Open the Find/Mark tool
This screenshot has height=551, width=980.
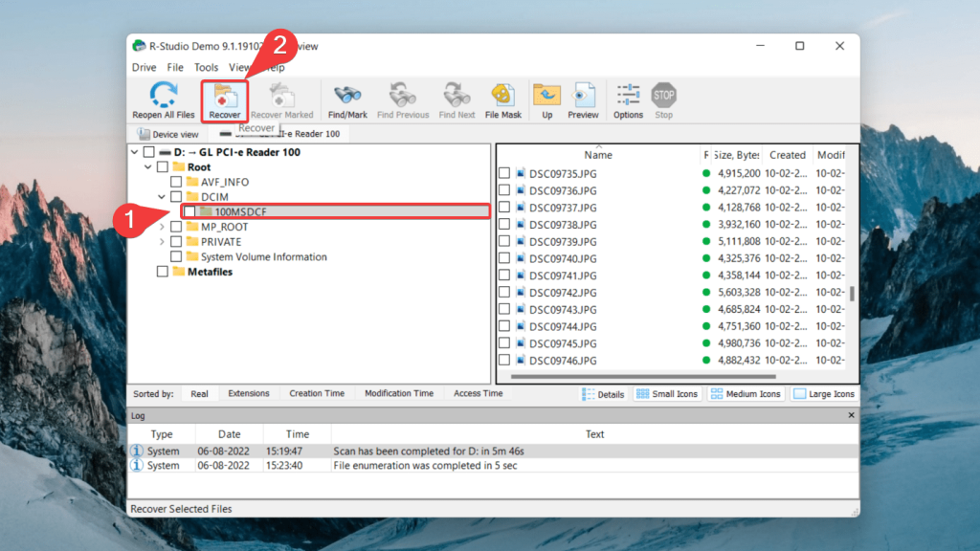click(x=347, y=99)
